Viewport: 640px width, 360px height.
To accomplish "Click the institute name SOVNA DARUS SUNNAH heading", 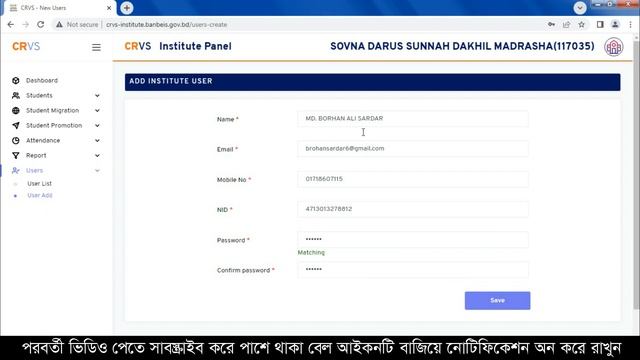I will [x=462, y=47].
